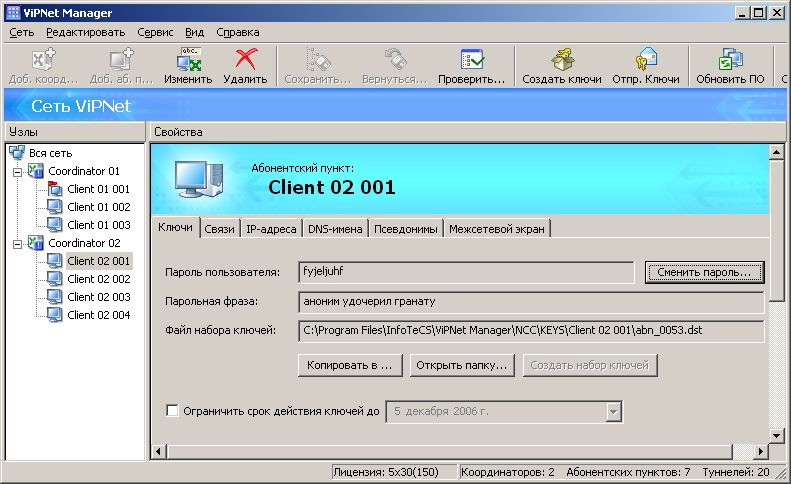Click the Лицензия: 5x30(150) status entry
The height and width of the screenshot is (484, 791).
coord(386,472)
